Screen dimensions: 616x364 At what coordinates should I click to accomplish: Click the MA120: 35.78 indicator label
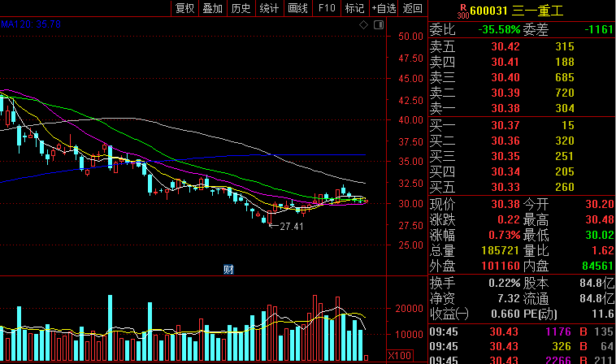point(31,24)
